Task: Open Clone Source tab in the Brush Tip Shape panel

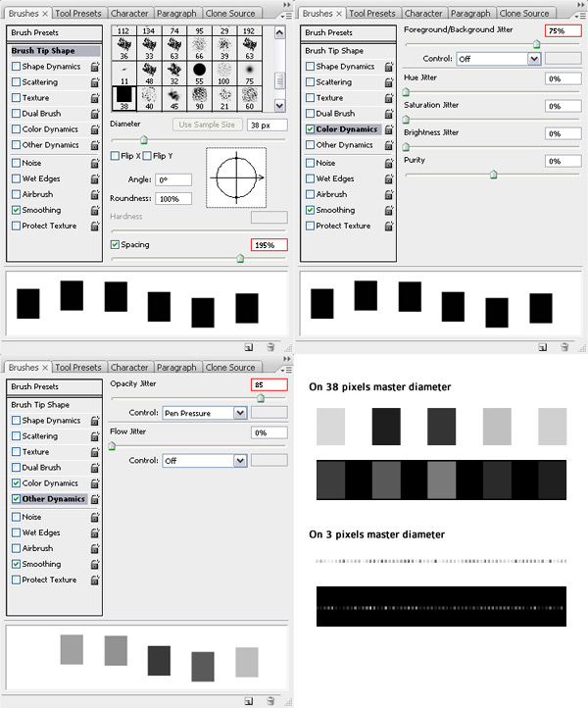Action: [230, 14]
